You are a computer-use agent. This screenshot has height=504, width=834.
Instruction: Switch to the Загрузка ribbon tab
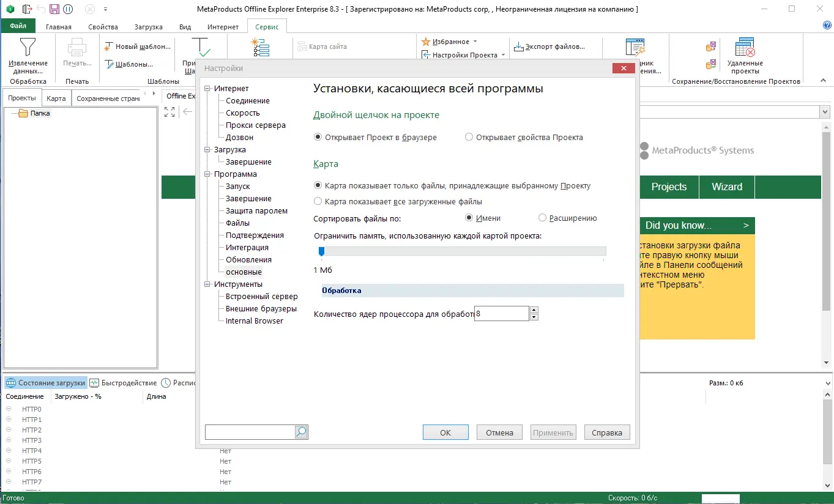148,27
